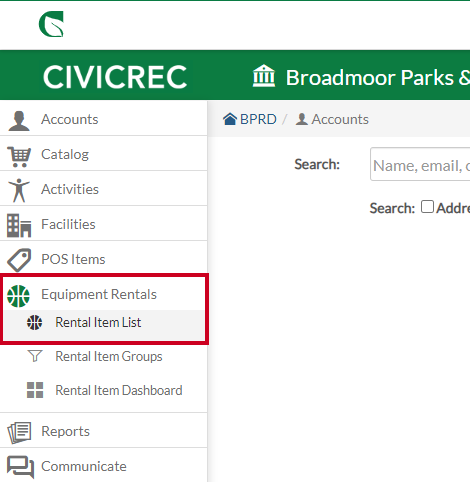Click the Accounts person icon in sidebar

(19, 120)
